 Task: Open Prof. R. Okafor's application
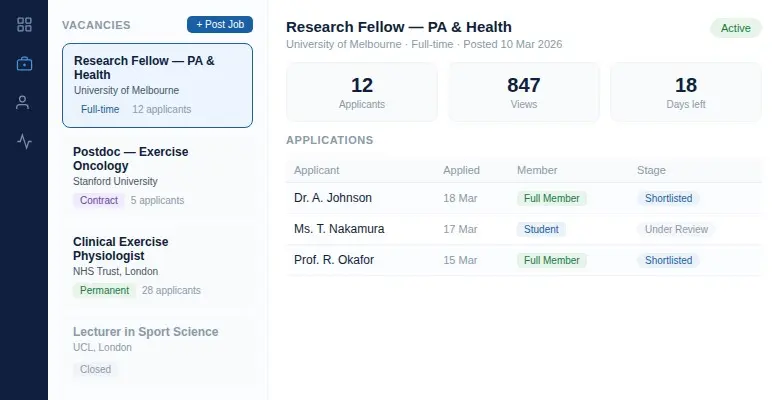pos(524,260)
